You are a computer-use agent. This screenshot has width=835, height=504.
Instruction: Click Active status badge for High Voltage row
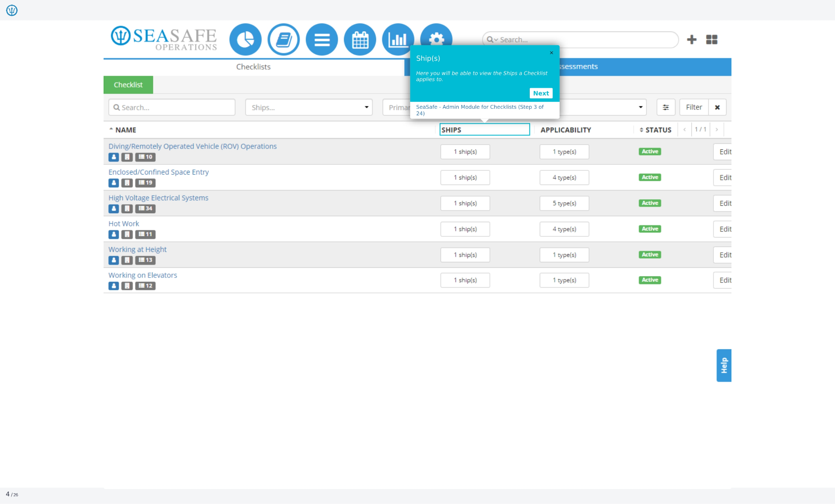650,203
